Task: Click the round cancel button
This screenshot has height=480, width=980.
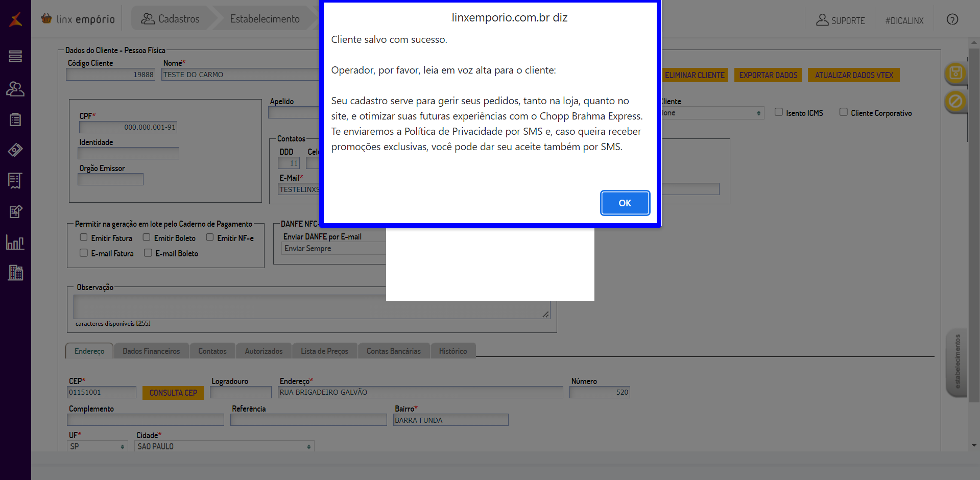Action: pyautogui.click(x=955, y=102)
